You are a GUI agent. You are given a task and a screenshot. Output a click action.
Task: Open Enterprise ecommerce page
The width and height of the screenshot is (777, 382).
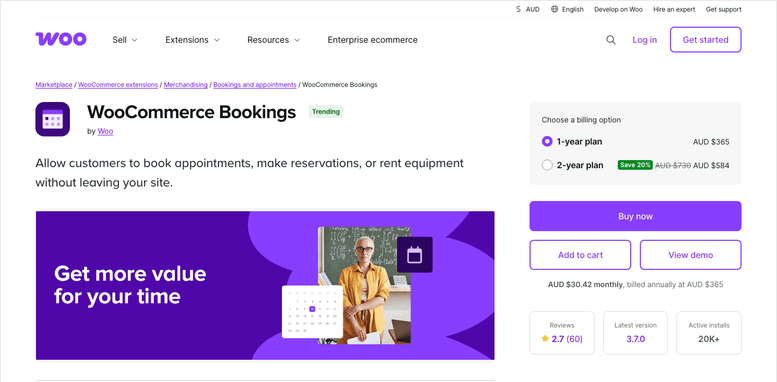tap(372, 40)
